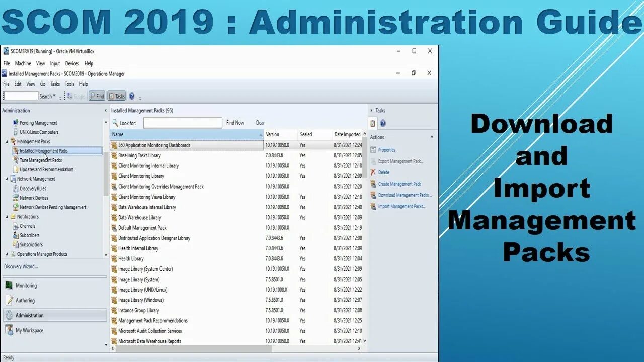This screenshot has height=362, width=644.
Task: Click the Import Management Packs link
Action: (401, 206)
